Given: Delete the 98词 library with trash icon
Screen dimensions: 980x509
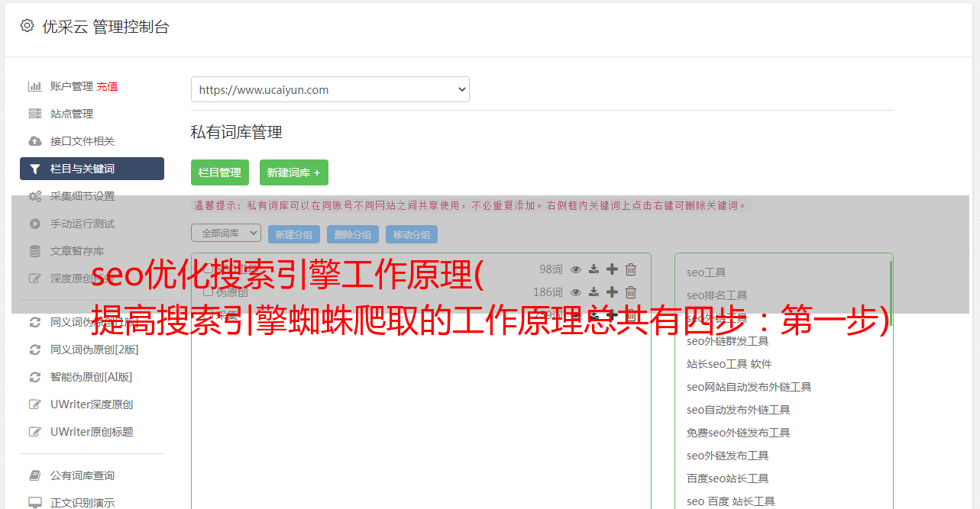Looking at the screenshot, I should (631, 269).
